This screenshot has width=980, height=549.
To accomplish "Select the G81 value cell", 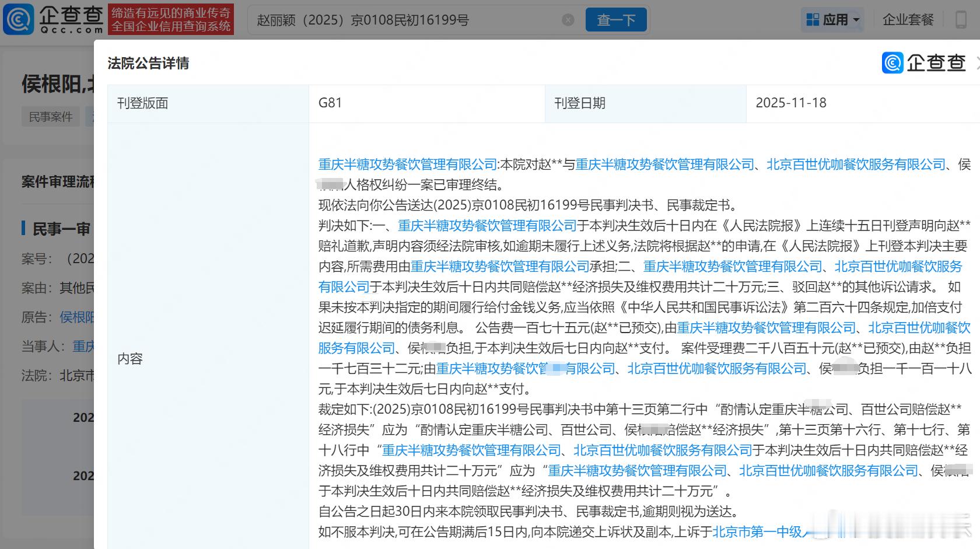I will [427, 103].
